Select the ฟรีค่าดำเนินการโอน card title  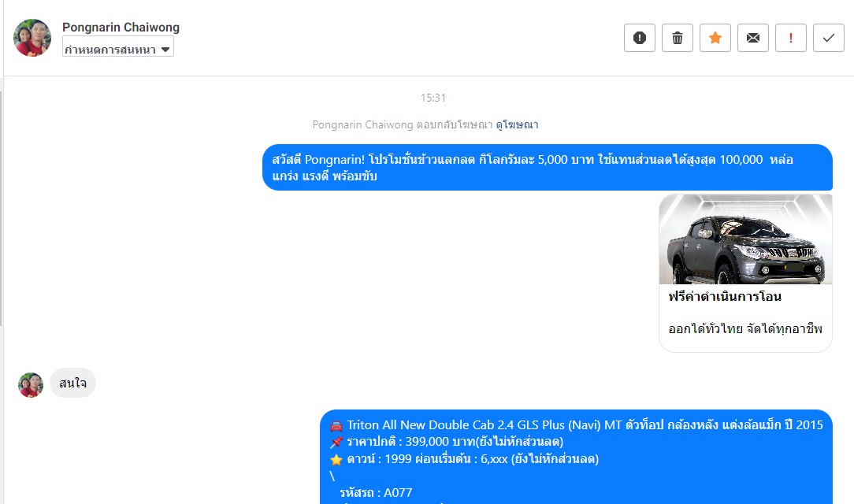pos(725,297)
